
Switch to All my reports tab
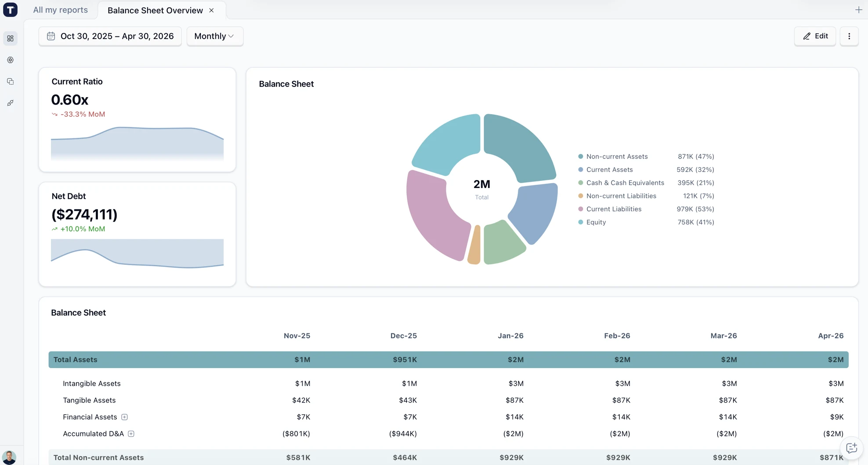click(61, 10)
